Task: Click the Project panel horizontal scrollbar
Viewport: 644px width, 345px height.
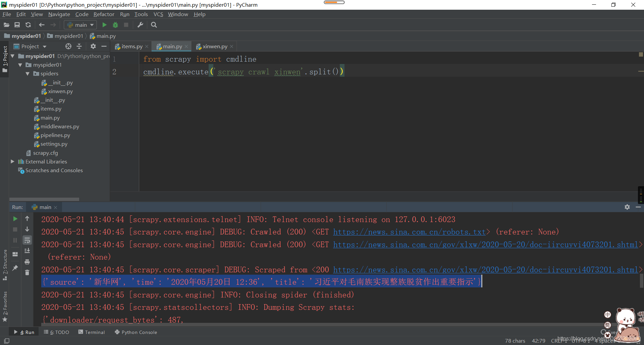Action: [x=44, y=199]
